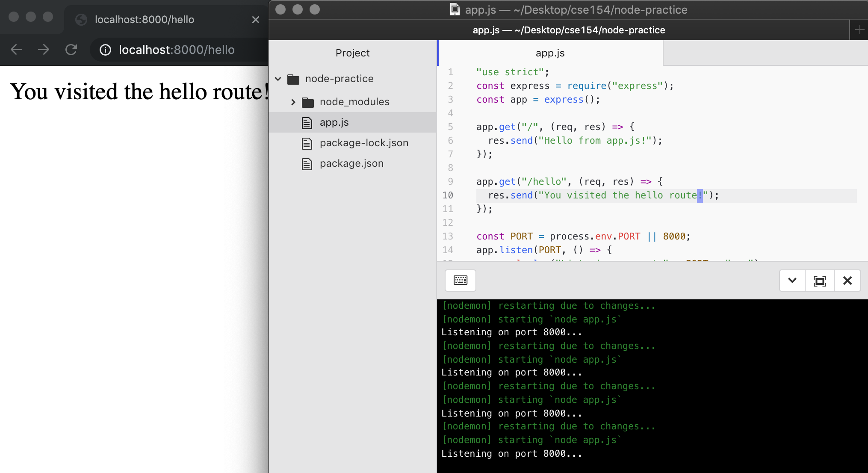Viewport: 868px width, 473px height.
Task: Open site information in the address bar
Action: coord(105,50)
